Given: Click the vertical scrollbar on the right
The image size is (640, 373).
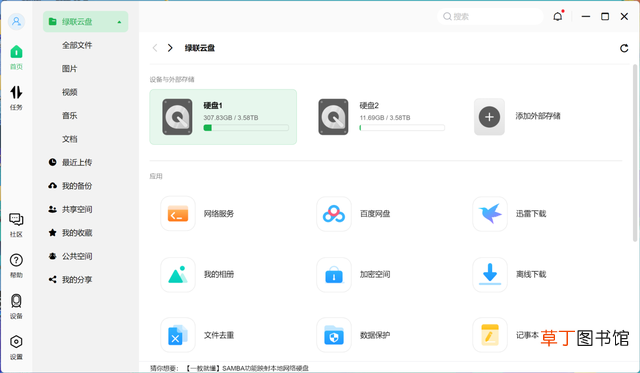Looking at the screenshot, I should (635, 153).
